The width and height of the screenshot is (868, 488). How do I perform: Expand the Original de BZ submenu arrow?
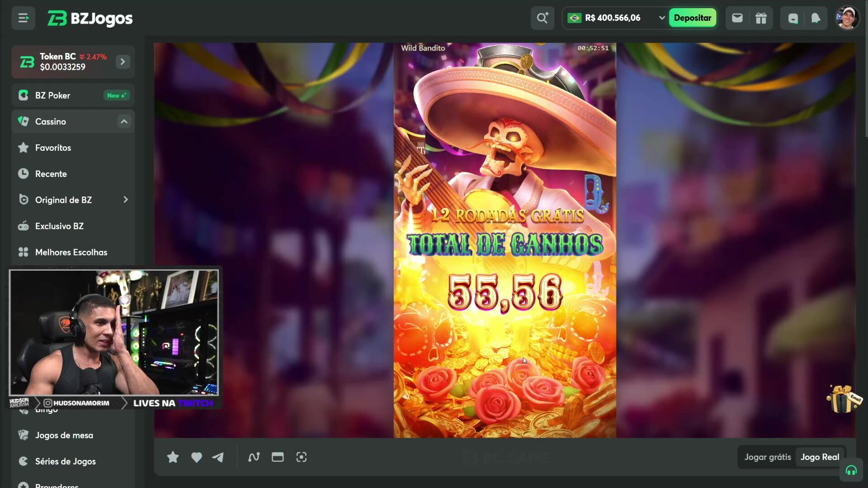125,200
